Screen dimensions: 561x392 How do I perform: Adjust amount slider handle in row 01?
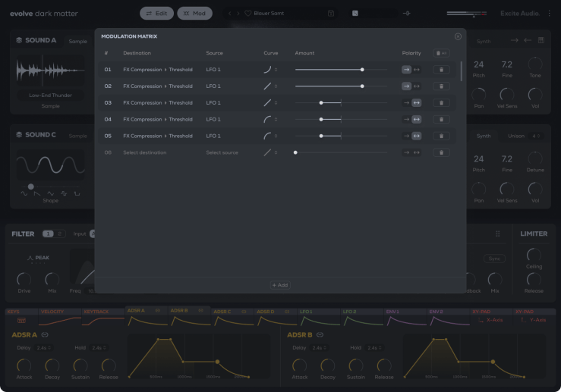362,70
